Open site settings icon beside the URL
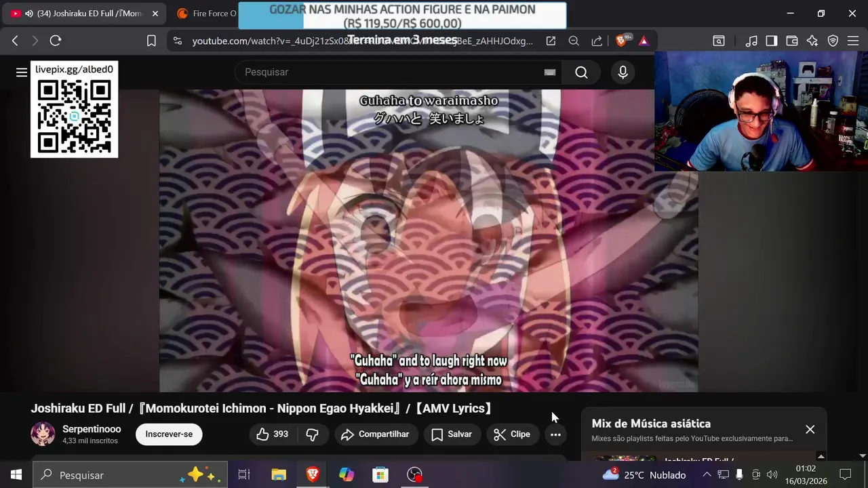 tap(178, 41)
